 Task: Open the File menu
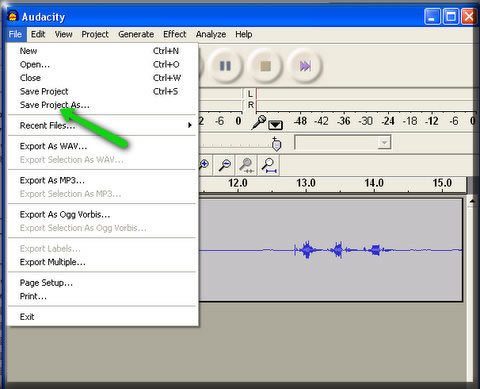tap(15, 34)
